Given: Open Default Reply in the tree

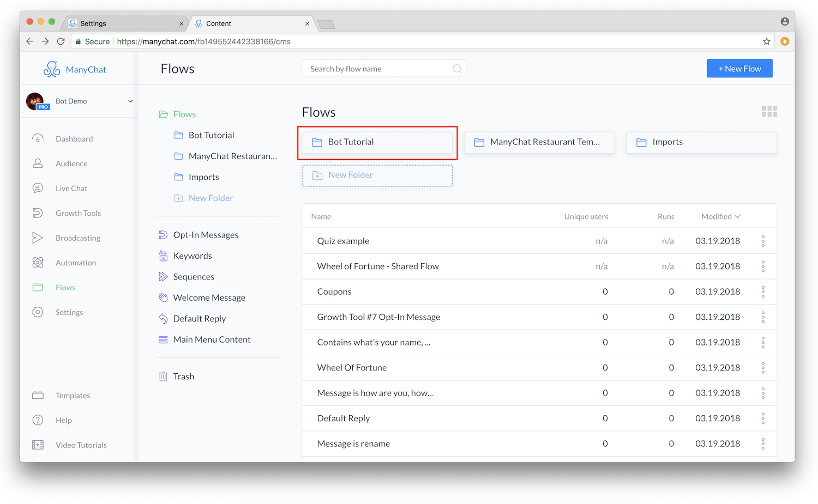Looking at the screenshot, I should [x=200, y=319].
